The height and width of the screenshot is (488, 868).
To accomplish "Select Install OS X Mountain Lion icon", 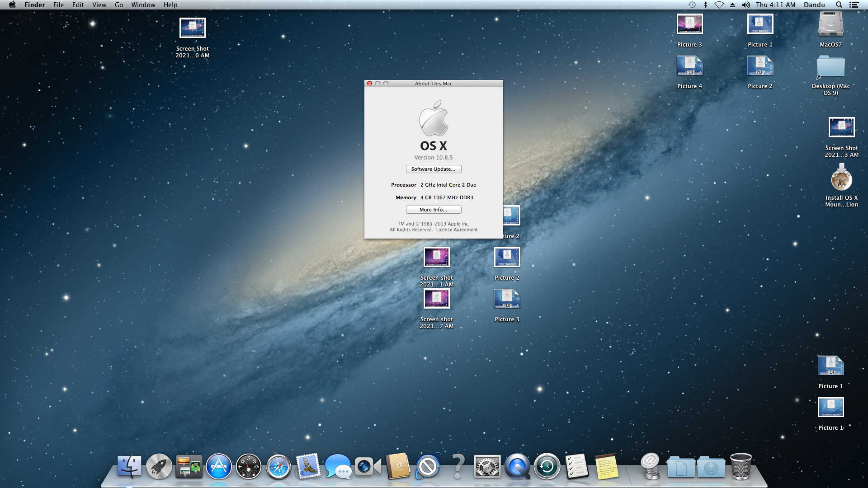I will [x=841, y=177].
